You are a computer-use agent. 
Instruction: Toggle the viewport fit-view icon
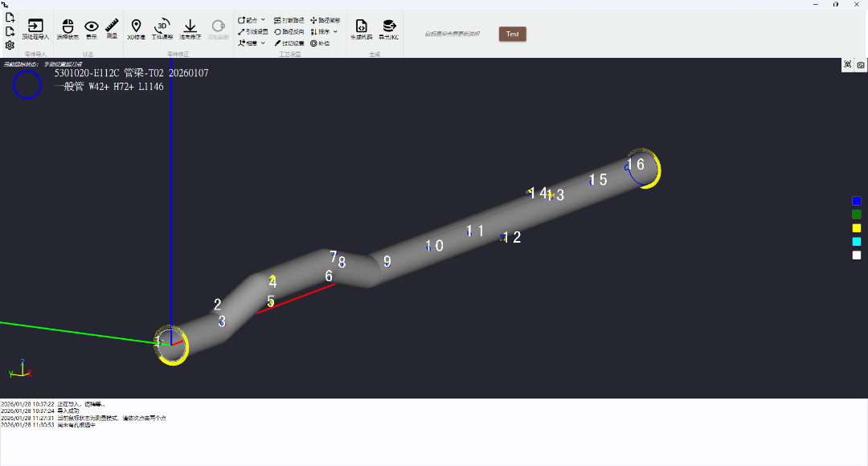point(847,65)
